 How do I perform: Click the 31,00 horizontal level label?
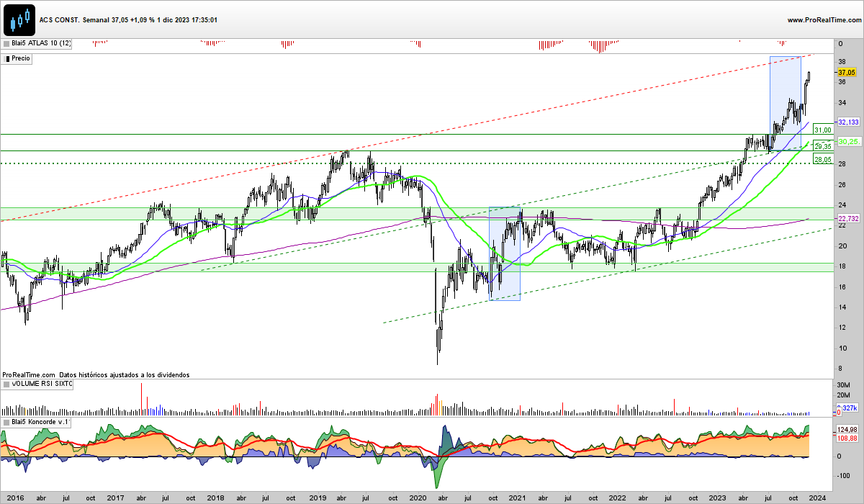[822, 130]
